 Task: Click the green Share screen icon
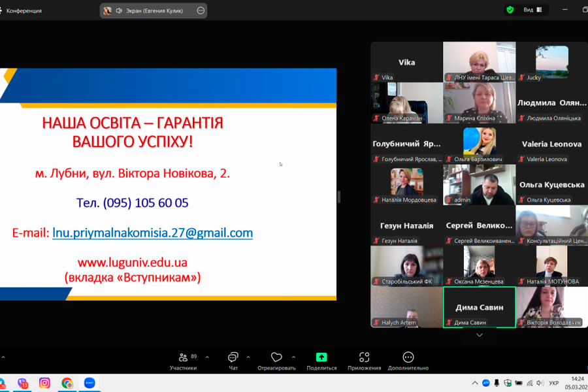pos(321,357)
